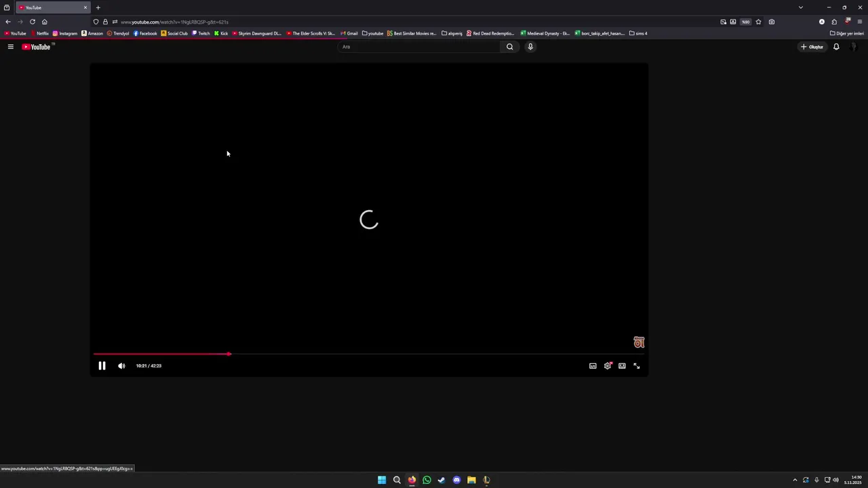Enter fullscreen mode in the player
The width and height of the screenshot is (868, 488).
pyautogui.click(x=637, y=366)
